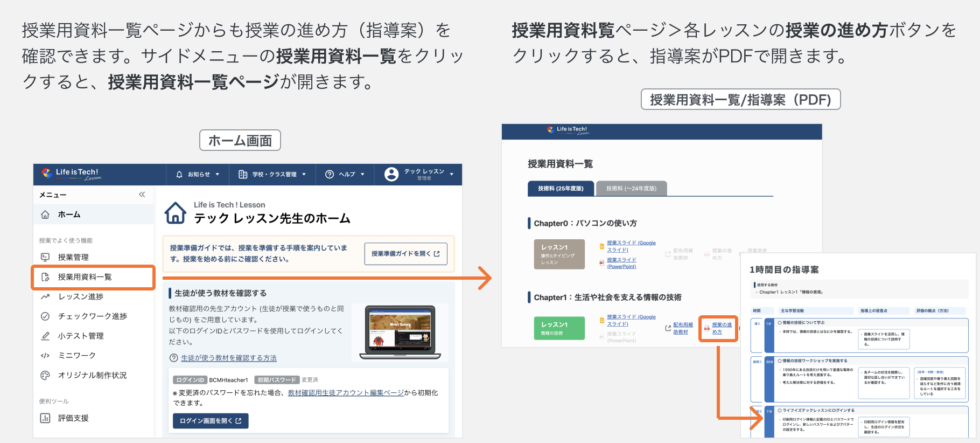This screenshot has width=980, height=443.
Task: Click the ホーム house icon in sidebar
Action: point(45,214)
